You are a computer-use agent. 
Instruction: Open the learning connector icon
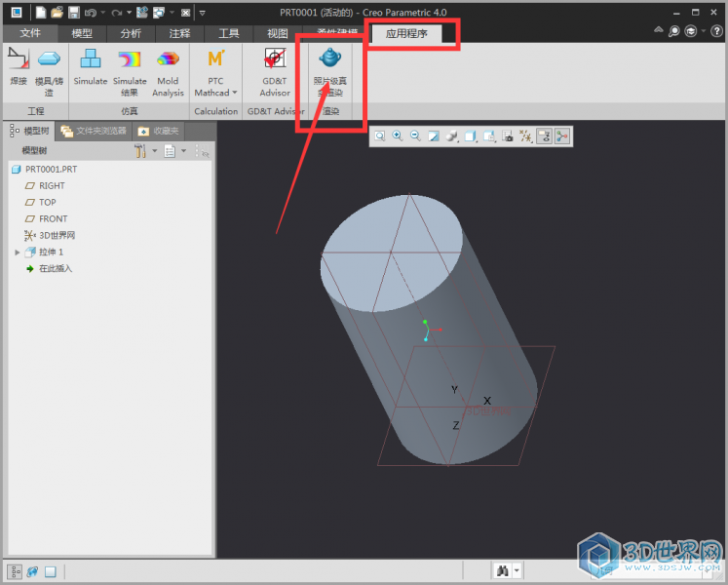pyautogui.click(x=691, y=31)
